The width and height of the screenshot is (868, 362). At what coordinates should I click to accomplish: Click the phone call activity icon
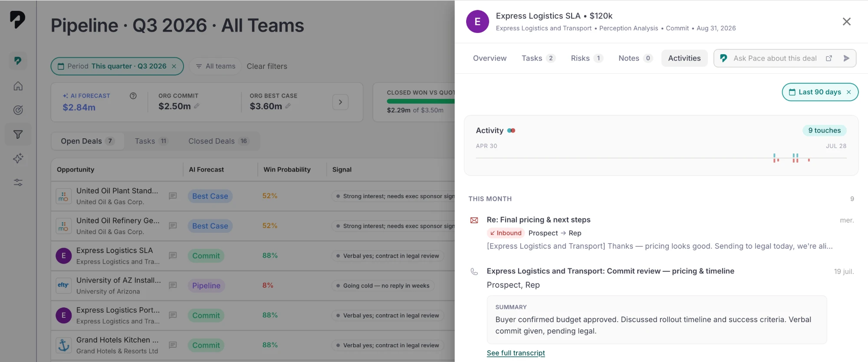click(474, 272)
